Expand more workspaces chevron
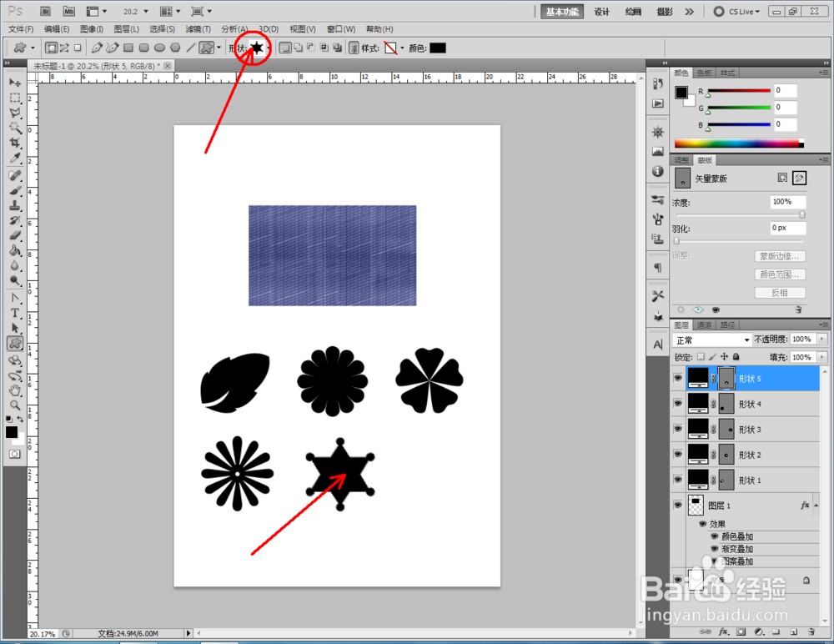Screen dimensions: 834x644 coord(690,11)
